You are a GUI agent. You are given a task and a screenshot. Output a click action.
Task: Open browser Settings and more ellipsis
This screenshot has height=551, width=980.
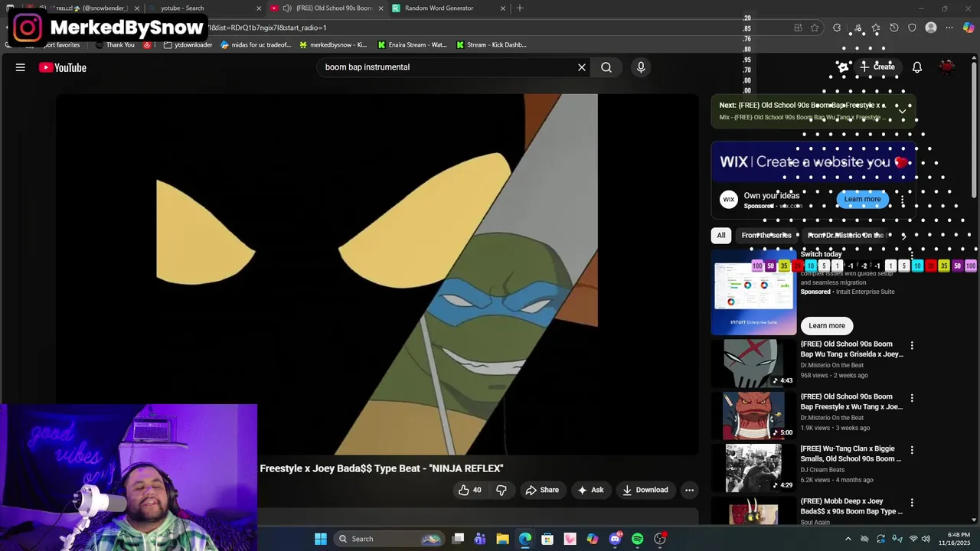pyautogui.click(x=949, y=28)
